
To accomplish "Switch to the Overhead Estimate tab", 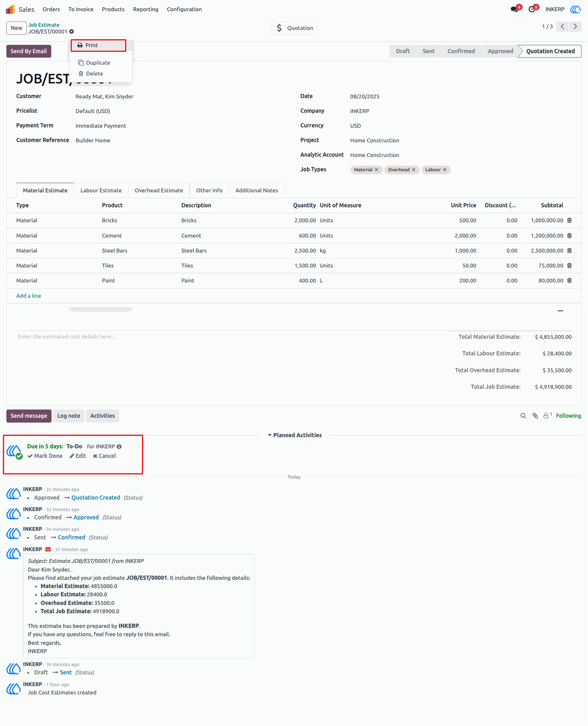I will (x=159, y=191).
